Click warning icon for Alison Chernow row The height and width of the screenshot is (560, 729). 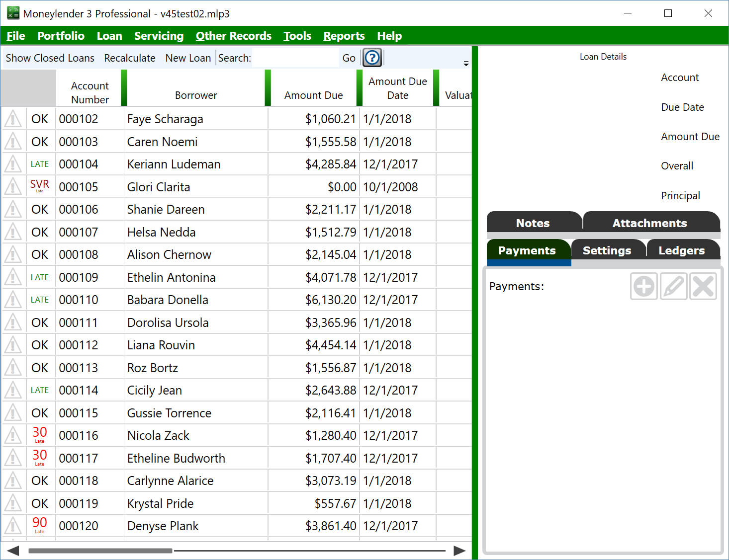point(13,254)
